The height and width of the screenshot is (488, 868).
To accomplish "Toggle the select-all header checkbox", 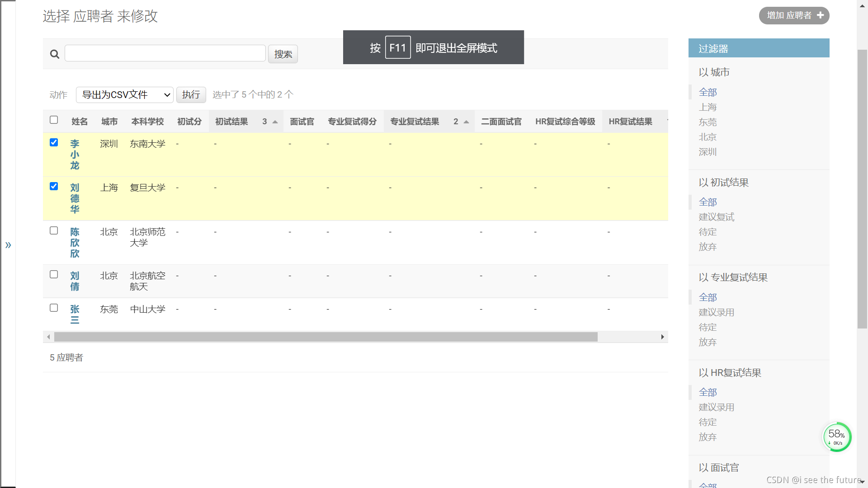I will 54,120.
